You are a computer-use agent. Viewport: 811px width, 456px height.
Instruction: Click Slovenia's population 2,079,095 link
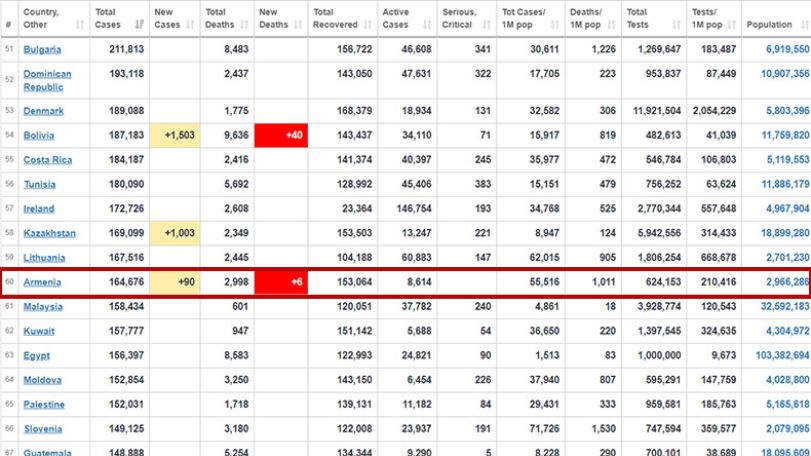point(787,429)
